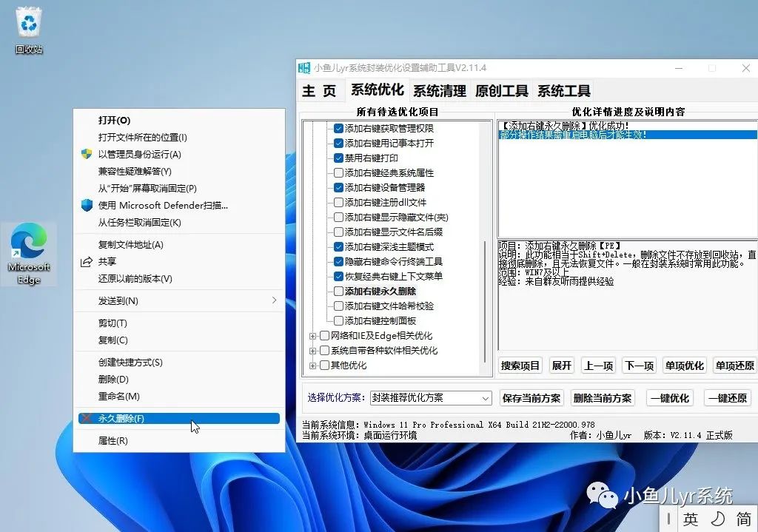
Task: Uncheck 恢复经典右键上下文菜单
Action: 338,277
